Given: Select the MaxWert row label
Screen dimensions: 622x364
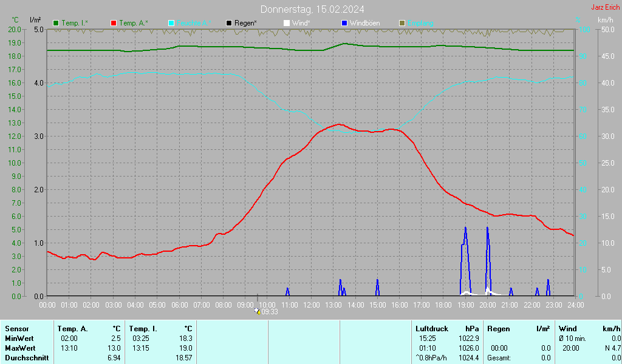Looking at the screenshot, I should coord(19,348).
